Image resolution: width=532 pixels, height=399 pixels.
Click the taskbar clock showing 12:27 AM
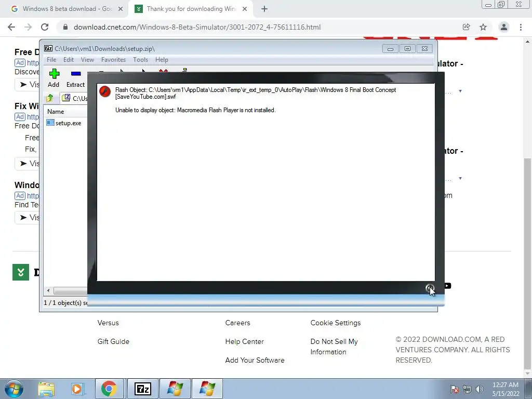click(506, 389)
